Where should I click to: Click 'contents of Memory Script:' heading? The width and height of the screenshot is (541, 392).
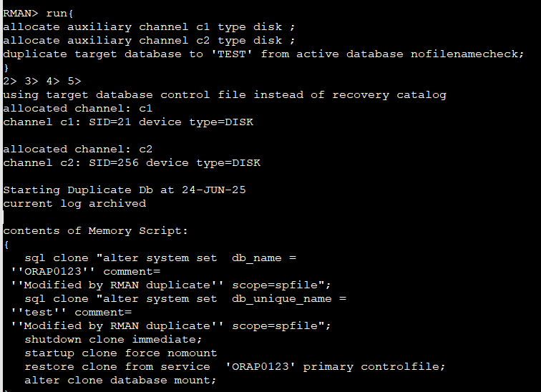click(96, 230)
